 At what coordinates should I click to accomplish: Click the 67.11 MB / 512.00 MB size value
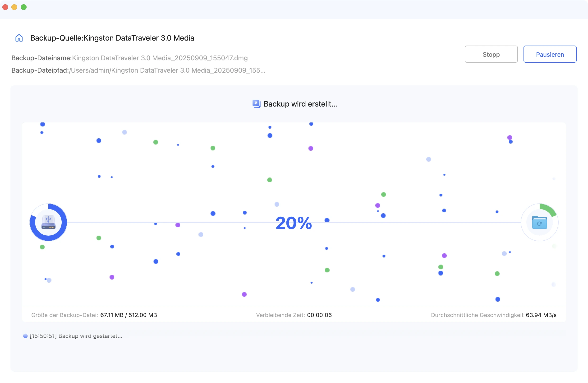tap(129, 315)
